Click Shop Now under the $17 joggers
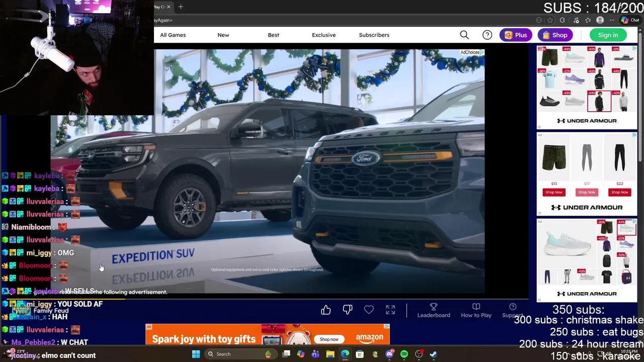The image size is (644, 362). pyautogui.click(x=587, y=192)
